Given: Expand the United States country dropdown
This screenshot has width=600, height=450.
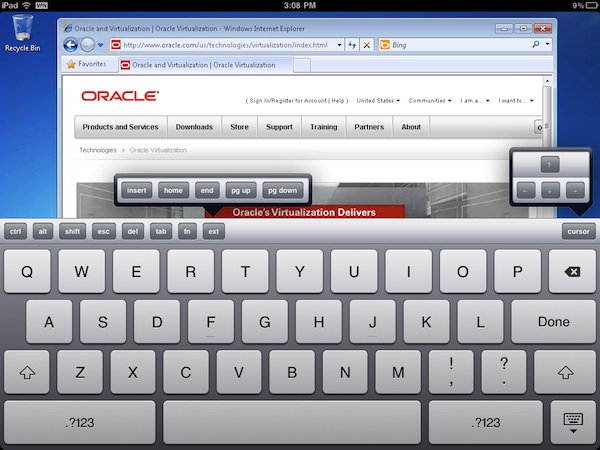Looking at the screenshot, I should tap(378, 101).
